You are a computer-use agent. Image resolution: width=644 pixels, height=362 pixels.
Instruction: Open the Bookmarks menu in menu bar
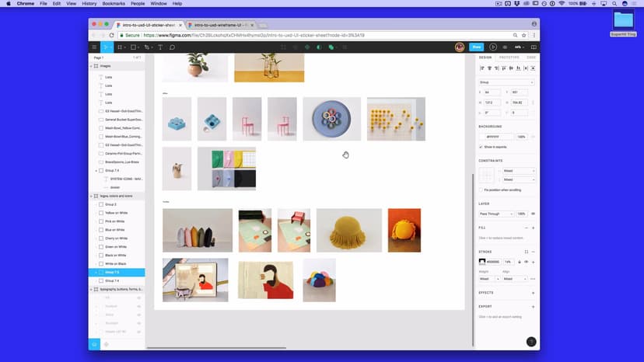114,4
